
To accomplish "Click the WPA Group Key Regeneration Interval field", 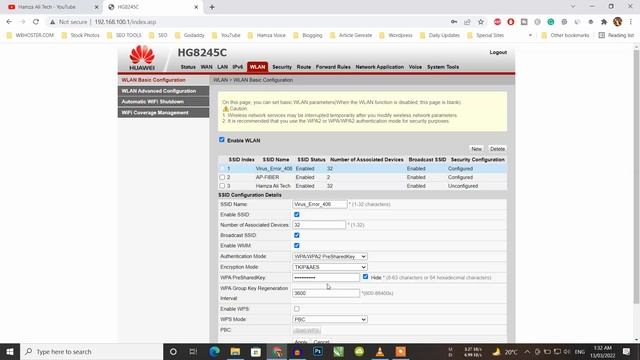I will [326, 293].
